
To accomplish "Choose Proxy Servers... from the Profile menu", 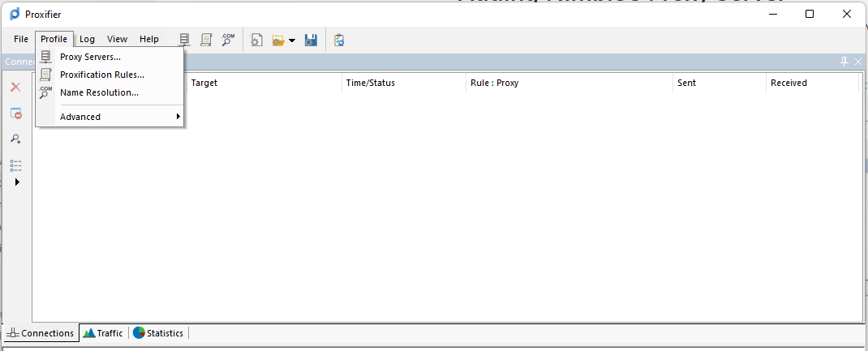I will [x=90, y=57].
